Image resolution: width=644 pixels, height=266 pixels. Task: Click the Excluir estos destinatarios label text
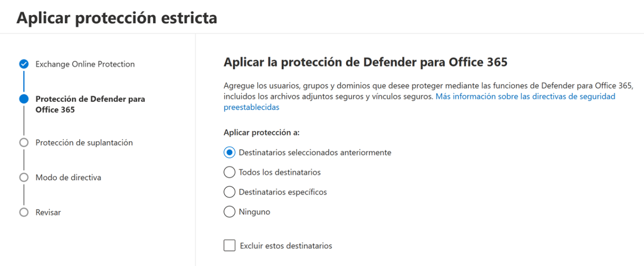click(286, 246)
